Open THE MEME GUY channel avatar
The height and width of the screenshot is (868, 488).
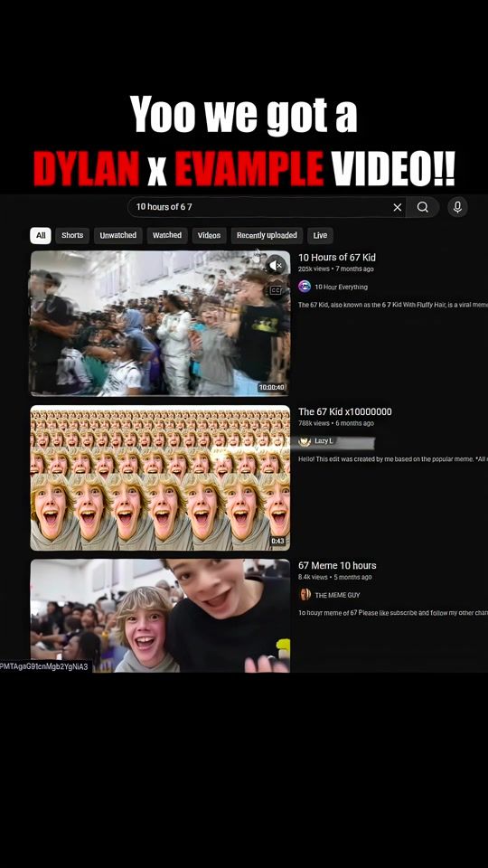tap(305, 595)
